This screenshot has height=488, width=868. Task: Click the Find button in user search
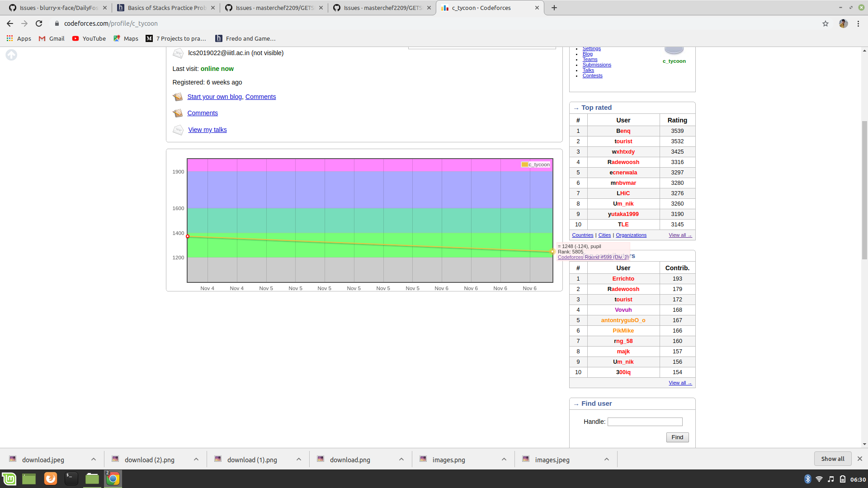tap(677, 437)
